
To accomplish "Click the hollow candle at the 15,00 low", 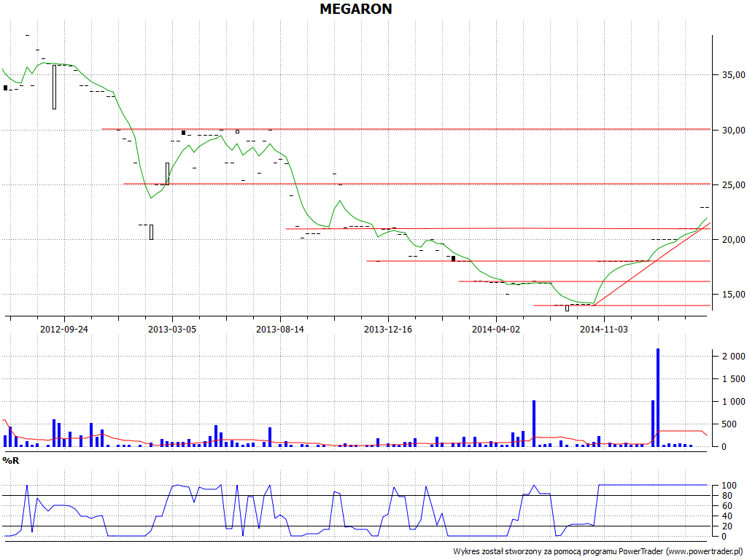I will [567, 308].
